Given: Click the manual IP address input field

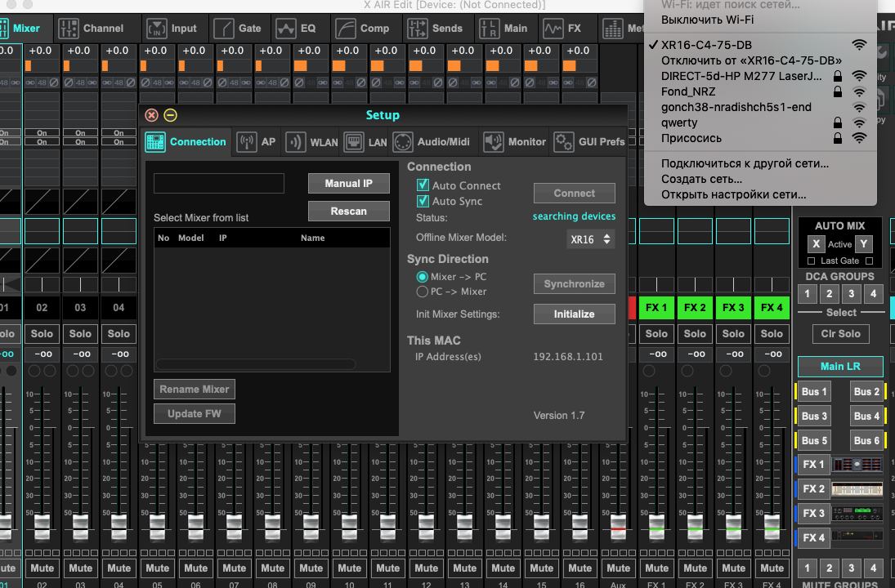Looking at the screenshot, I should pos(219,184).
